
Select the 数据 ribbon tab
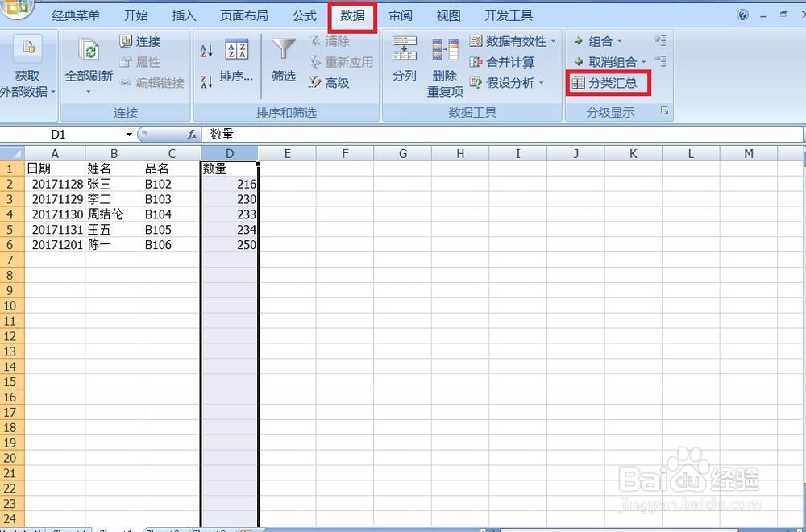coord(353,16)
